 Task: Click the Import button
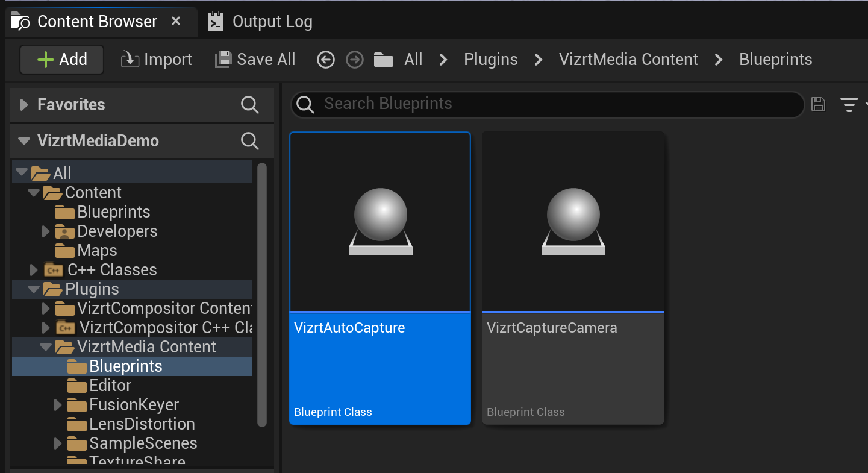tap(157, 60)
